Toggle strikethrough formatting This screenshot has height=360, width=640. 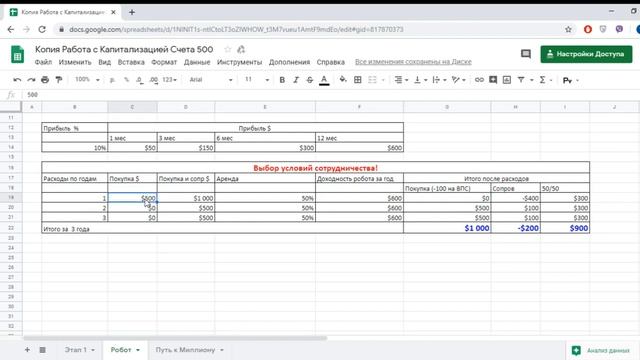(x=310, y=80)
